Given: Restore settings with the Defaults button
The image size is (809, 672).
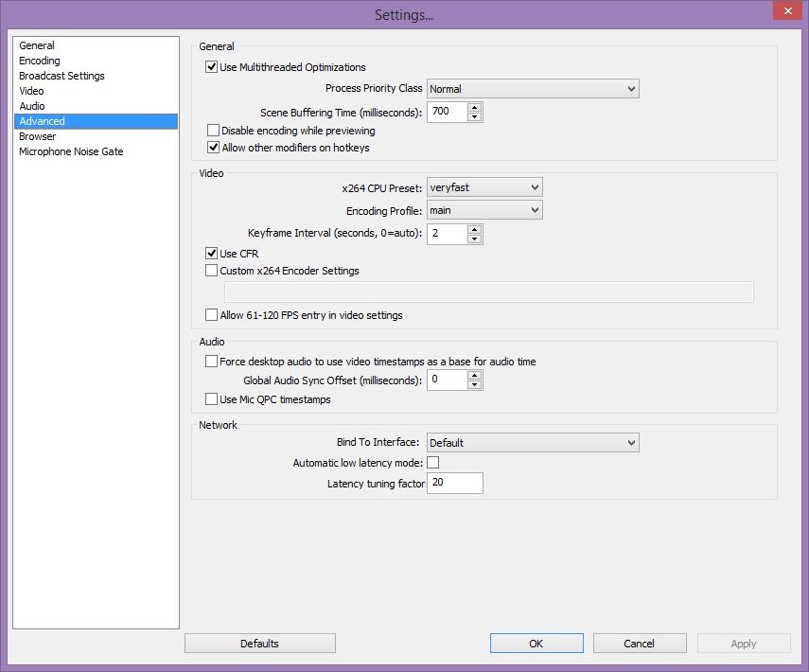Looking at the screenshot, I should click(259, 643).
